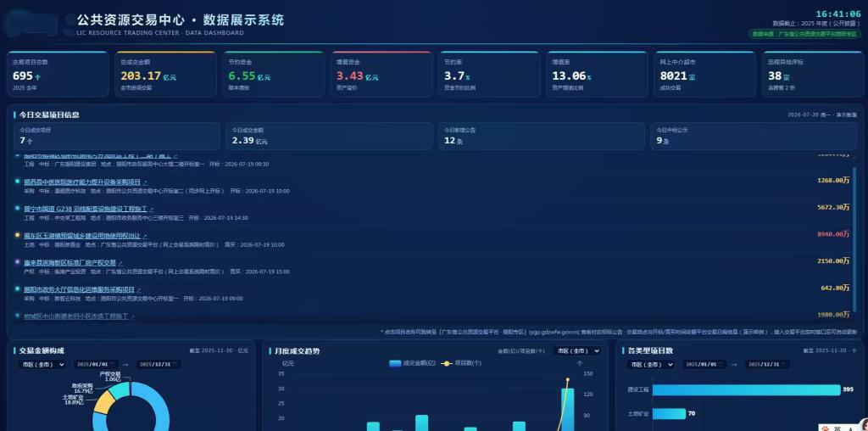The width and height of the screenshot is (868, 431).
Task: Open external-link icon beside 揭东区玉湖镇 land project
Action: pyautogui.click(x=145, y=236)
